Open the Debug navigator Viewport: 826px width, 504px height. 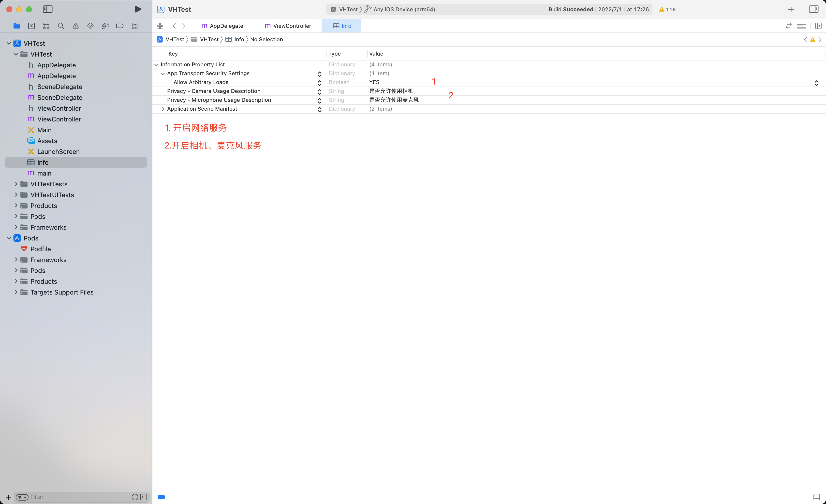105,26
